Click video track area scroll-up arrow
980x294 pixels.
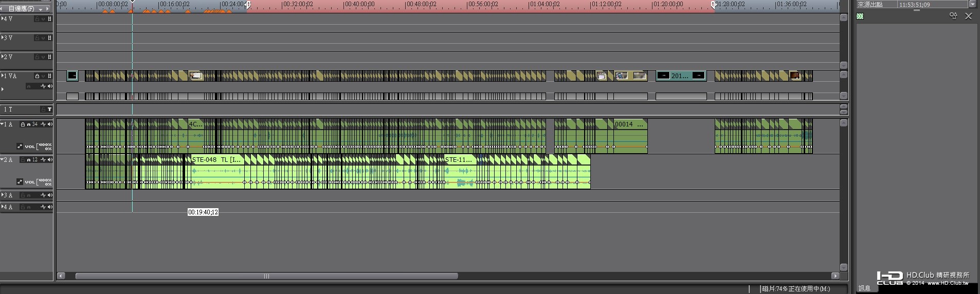[843, 17]
